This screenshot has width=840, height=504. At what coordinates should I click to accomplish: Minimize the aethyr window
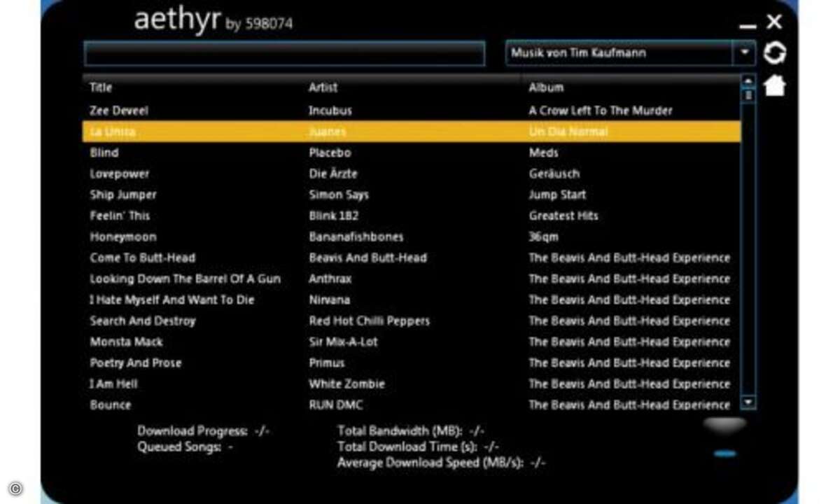tap(748, 27)
